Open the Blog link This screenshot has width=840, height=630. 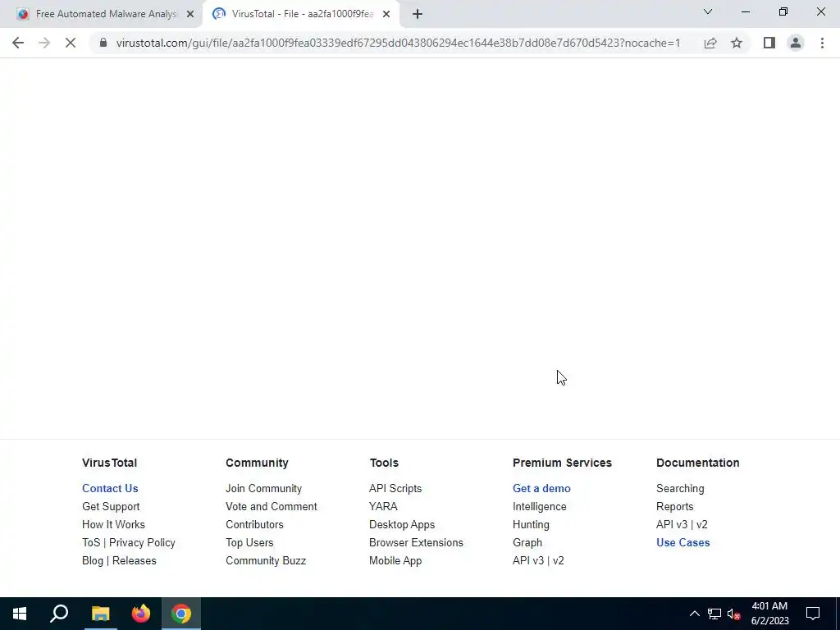(92, 561)
